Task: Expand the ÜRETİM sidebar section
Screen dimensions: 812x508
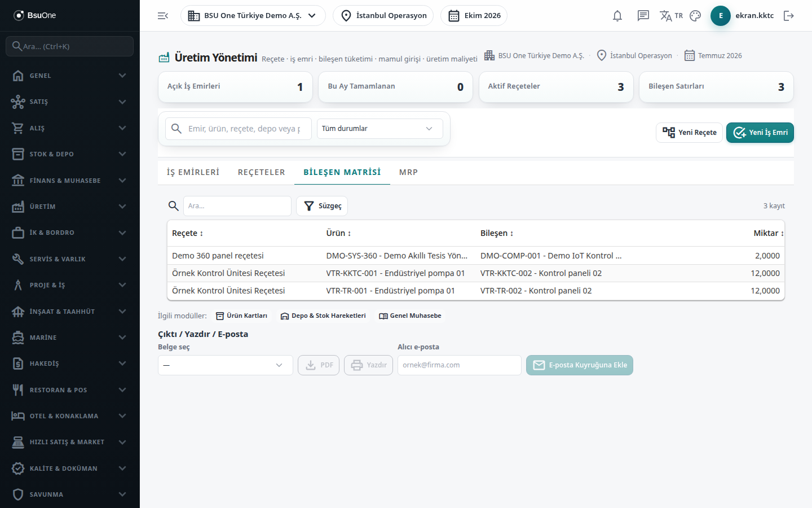Action: click(70, 207)
